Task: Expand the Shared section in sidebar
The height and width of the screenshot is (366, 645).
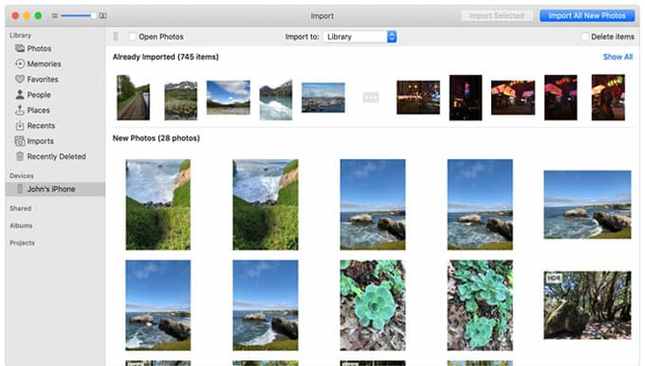Action: [21, 208]
